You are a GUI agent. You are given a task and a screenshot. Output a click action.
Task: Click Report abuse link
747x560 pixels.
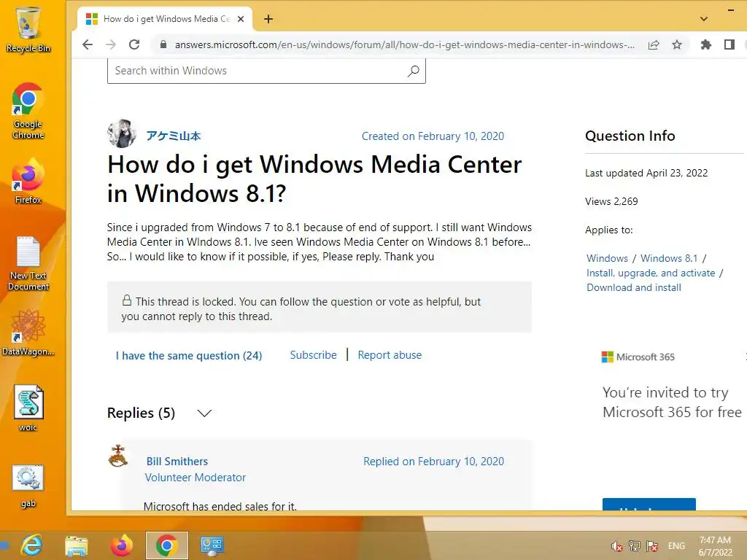pos(390,355)
